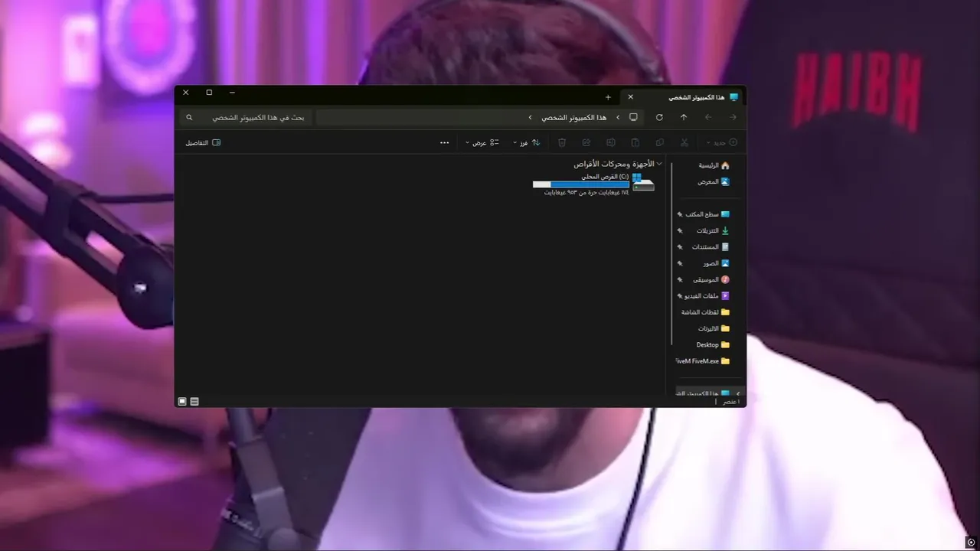980x551 pixels.
Task: Click the Delete trash icon
Action: (x=562, y=142)
